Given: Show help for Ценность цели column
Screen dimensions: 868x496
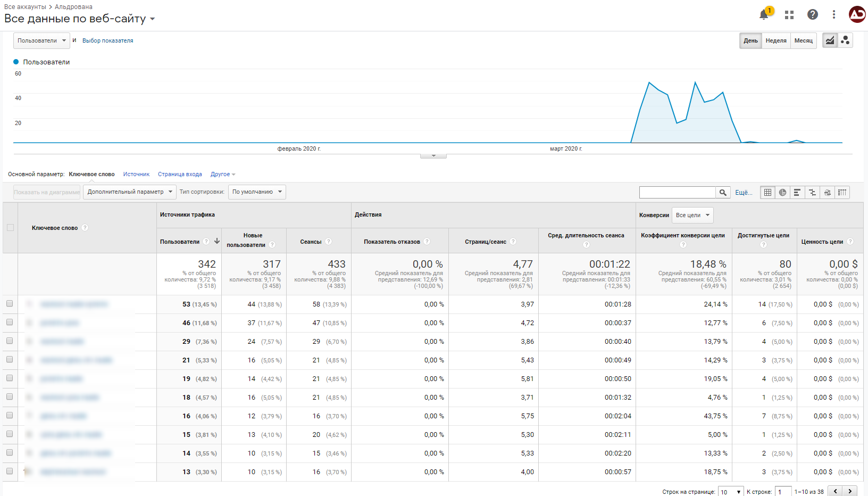Looking at the screenshot, I should click(x=850, y=242).
